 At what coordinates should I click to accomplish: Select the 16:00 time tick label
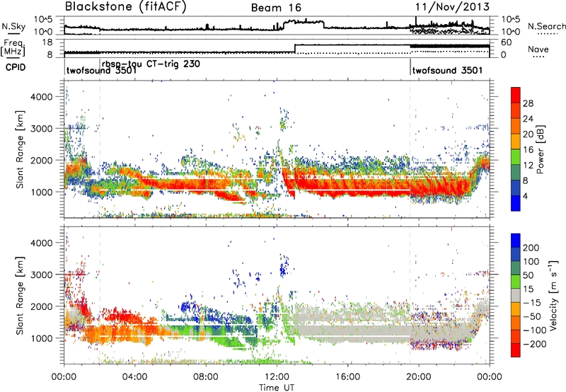(x=347, y=377)
